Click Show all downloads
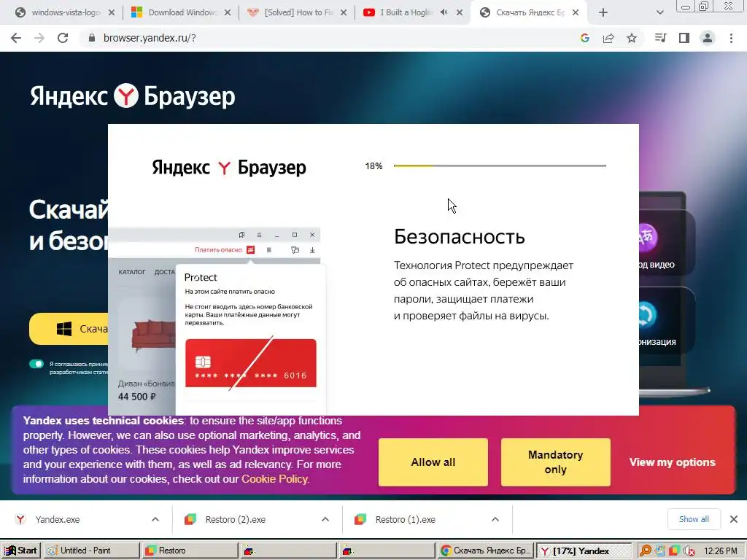Screen dimensions: 747x560 (694, 519)
